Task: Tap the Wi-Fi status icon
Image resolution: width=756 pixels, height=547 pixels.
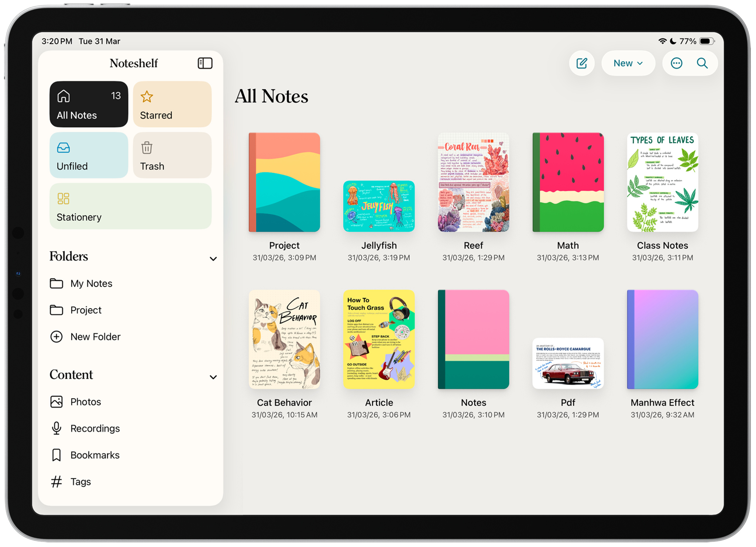Action: pyautogui.click(x=663, y=41)
